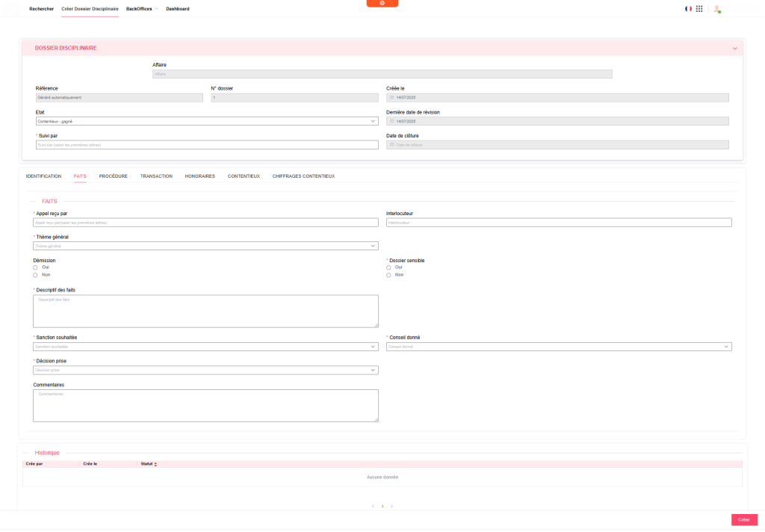The height and width of the screenshot is (532, 765).
Task: Open the apps grid icon
Action: pos(699,9)
